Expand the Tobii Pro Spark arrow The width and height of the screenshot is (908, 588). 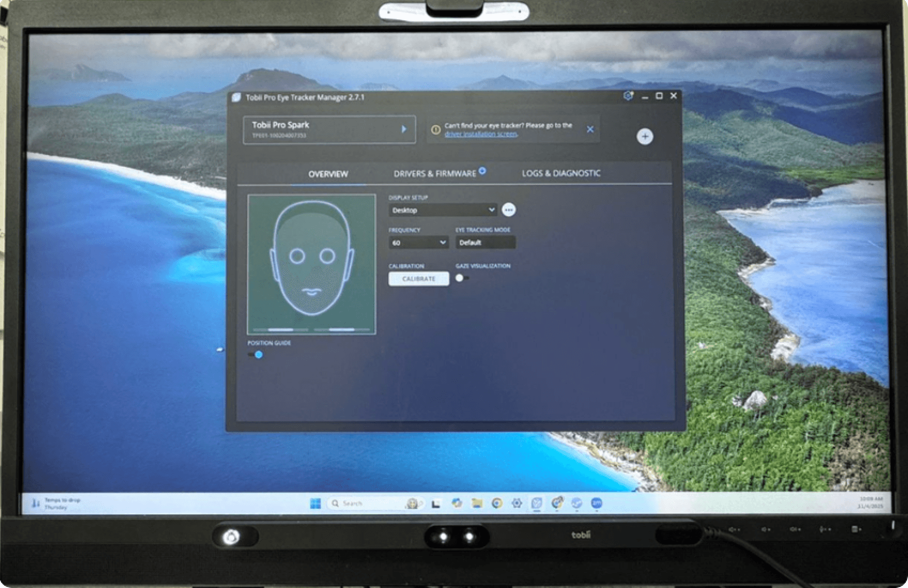(404, 129)
